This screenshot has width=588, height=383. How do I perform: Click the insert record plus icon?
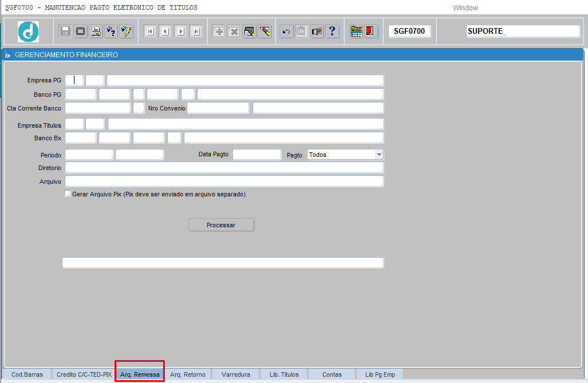click(x=219, y=31)
